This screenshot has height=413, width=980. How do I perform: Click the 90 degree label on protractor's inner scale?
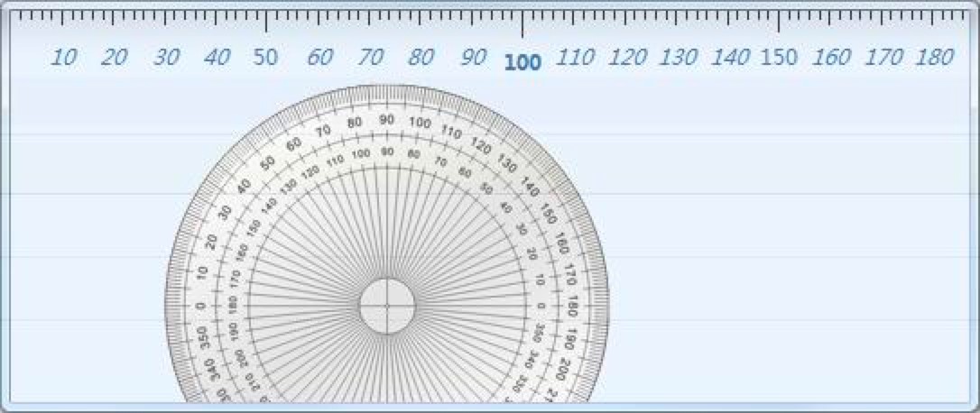(387, 151)
